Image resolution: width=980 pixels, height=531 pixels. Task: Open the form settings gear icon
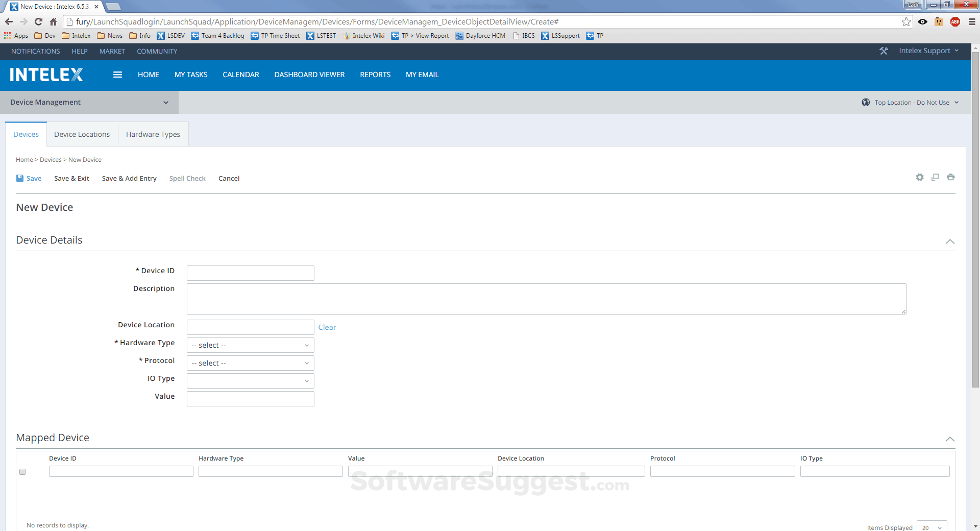[919, 177]
